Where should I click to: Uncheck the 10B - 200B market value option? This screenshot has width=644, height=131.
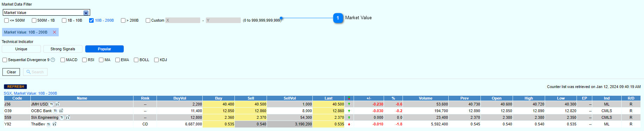92,20
